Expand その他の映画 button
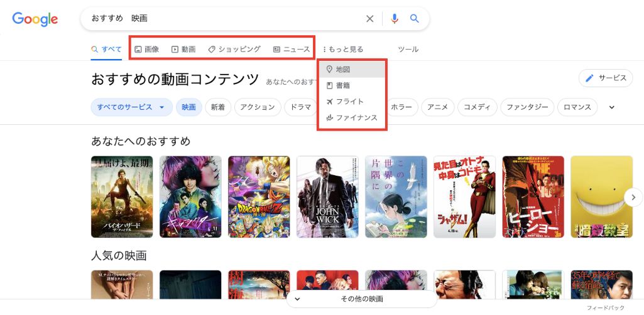644x315 pixels. point(362,299)
